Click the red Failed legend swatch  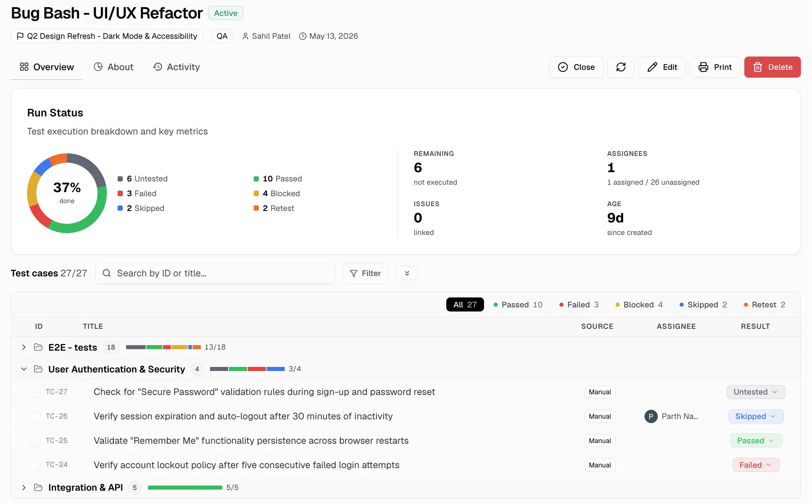coord(120,194)
